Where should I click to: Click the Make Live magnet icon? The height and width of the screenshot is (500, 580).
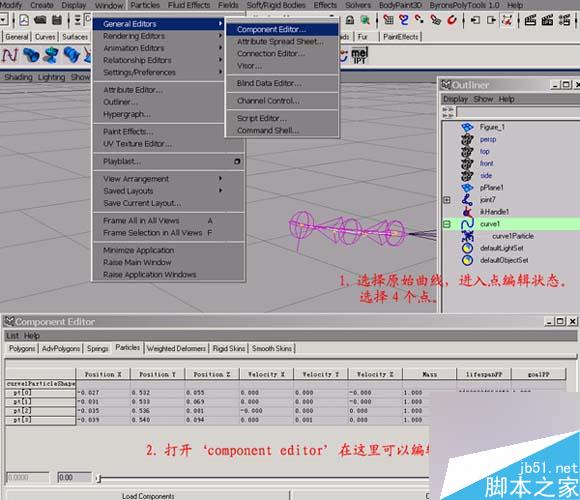(x=452, y=20)
